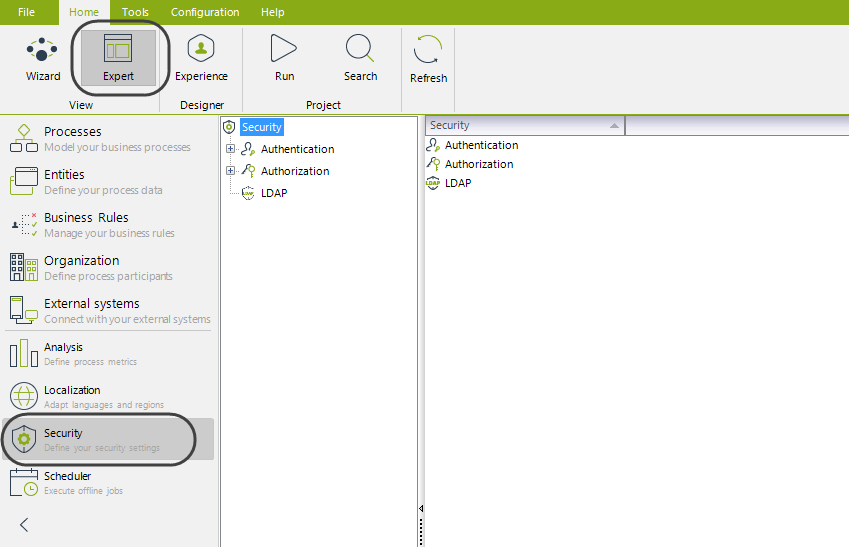Click 'Define process participants' subtitle
This screenshot has height=547, width=849.
pos(108,276)
